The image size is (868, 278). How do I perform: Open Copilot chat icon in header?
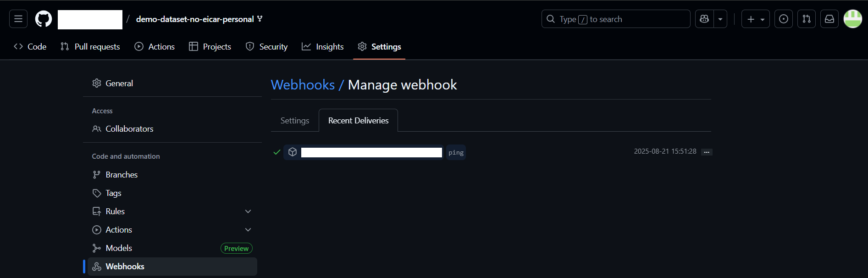pos(704,19)
